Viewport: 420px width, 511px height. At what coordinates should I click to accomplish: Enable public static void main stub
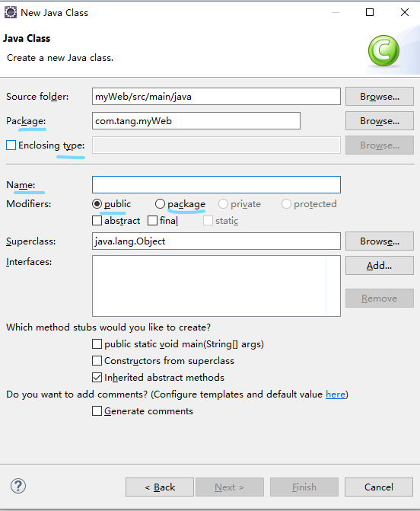(x=97, y=344)
